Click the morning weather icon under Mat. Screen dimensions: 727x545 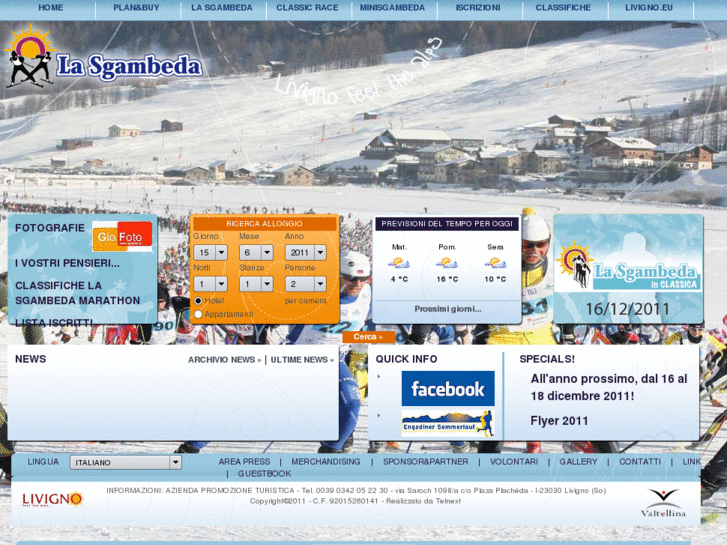click(x=399, y=263)
